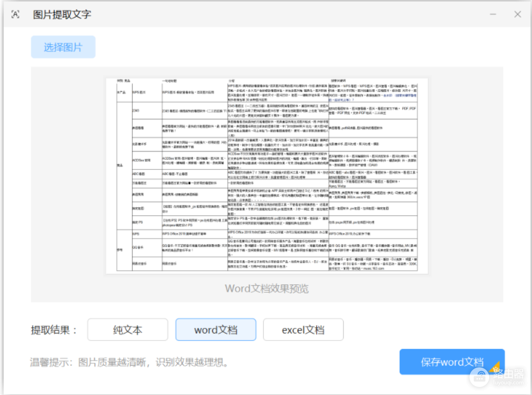
Task: Click the 提取结果 label
Action: point(54,330)
